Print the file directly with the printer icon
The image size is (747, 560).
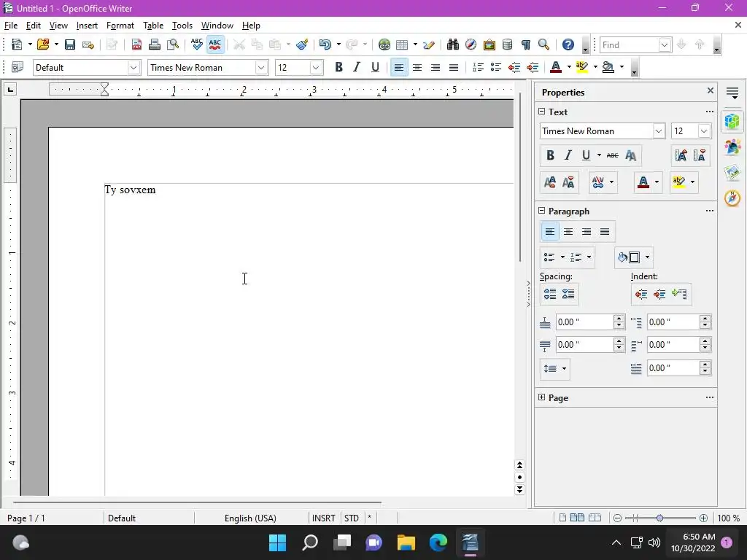point(155,44)
